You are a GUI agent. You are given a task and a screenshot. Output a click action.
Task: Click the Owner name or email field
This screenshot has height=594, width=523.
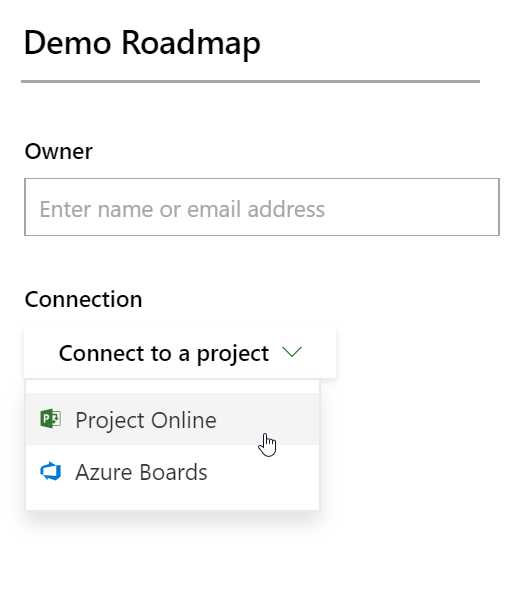(262, 207)
